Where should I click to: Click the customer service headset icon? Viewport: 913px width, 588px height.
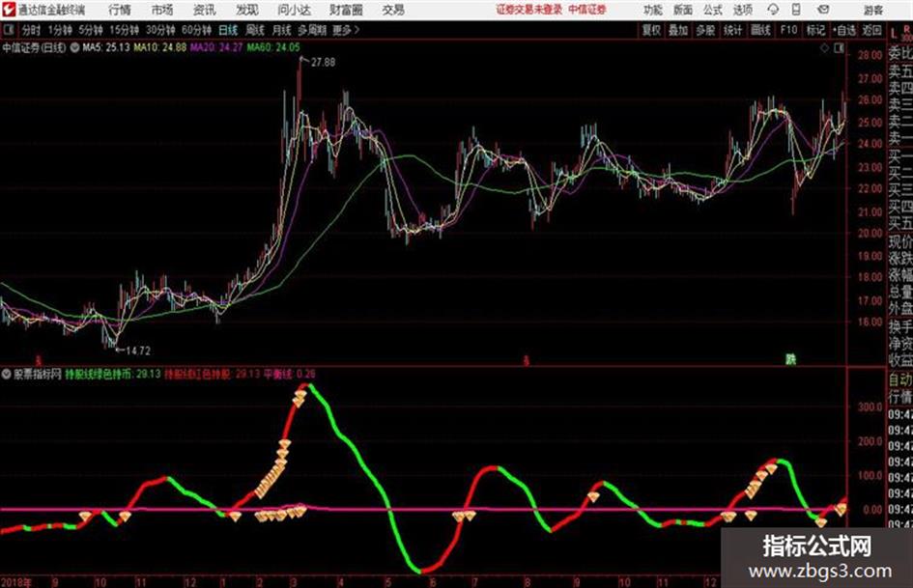pos(773,10)
